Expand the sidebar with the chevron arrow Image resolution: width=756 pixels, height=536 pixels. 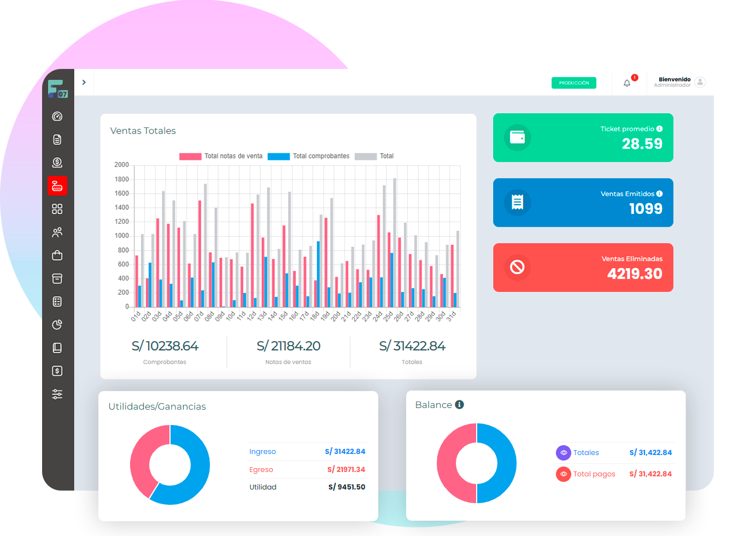click(x=84, y=83)
